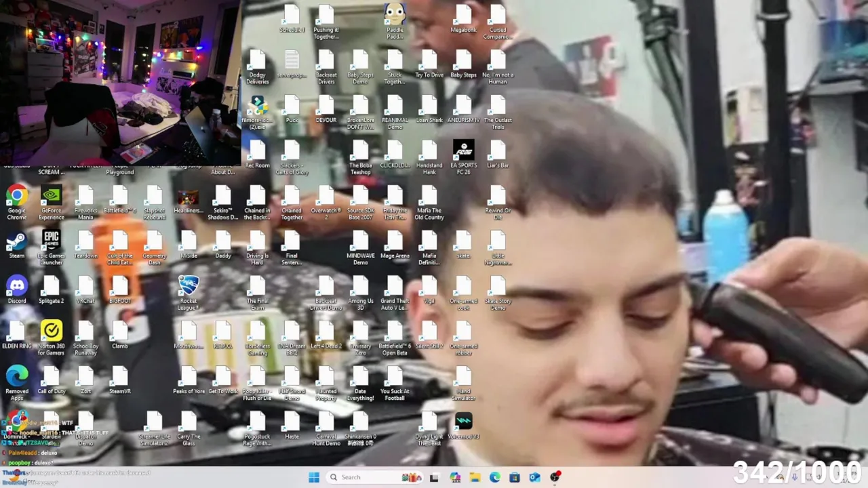Select The Outlast Trials shortcut
Image resolution: width=868 pixels, height=488 pixels.
[498, 113]
